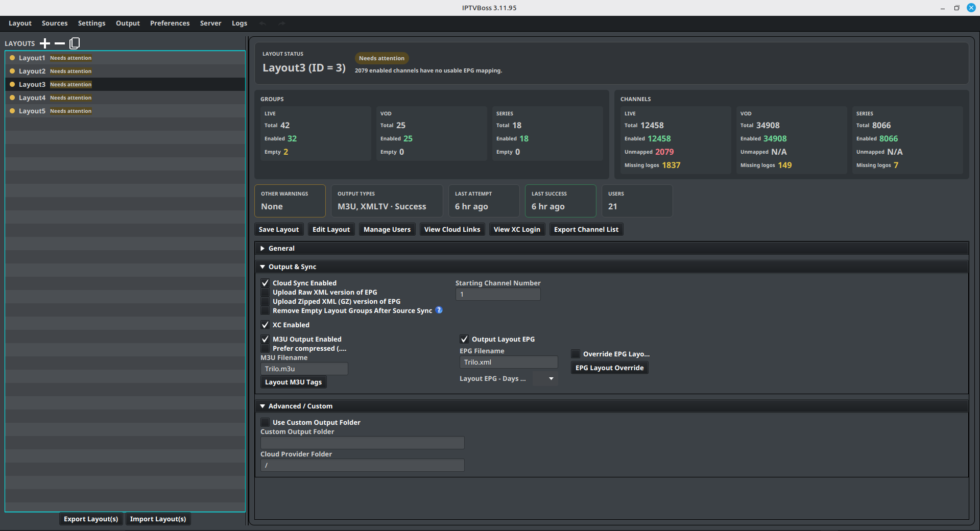This screenshot has height=531, width=980.
Task: Open the Sources menu
Action: [55, 23]
